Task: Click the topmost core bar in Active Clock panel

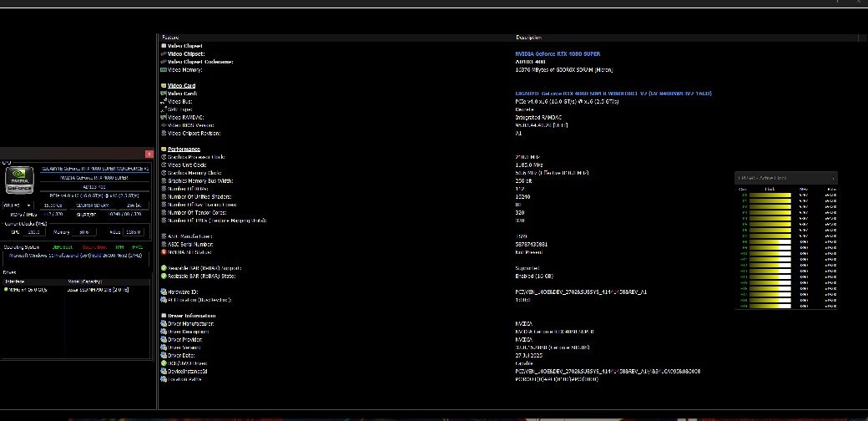Action: coord(770,195)
